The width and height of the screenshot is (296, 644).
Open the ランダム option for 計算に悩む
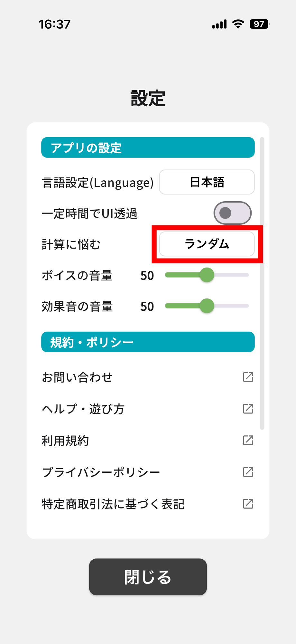207,244
